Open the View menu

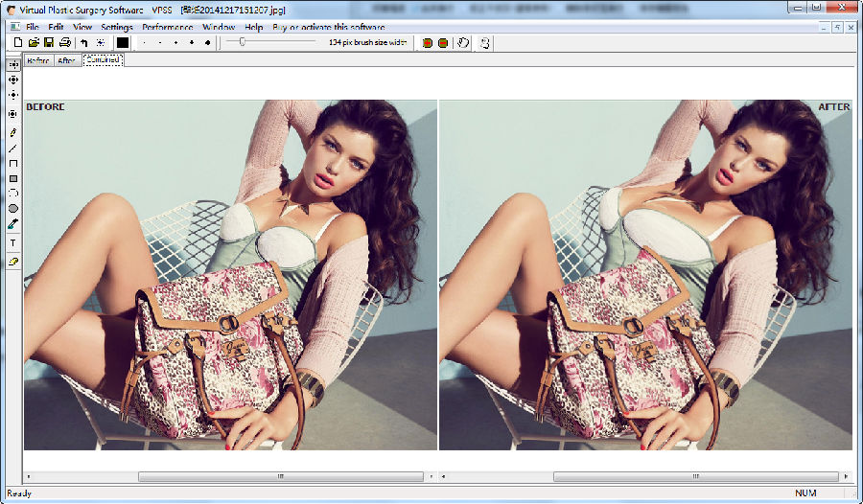82,27
